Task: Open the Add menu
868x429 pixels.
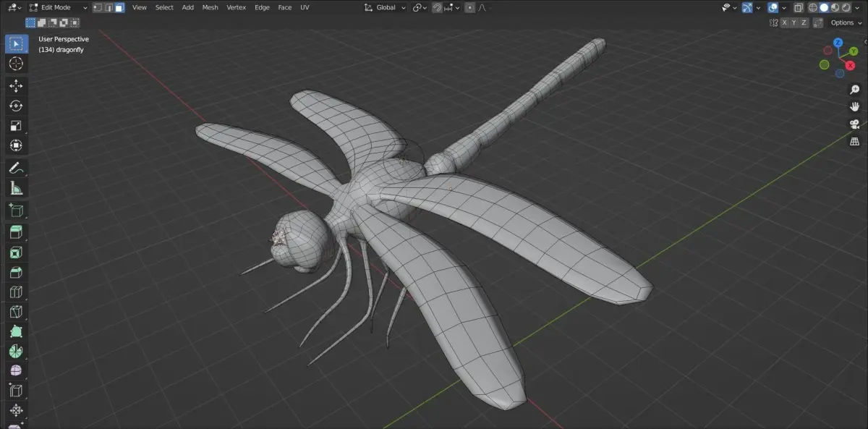Action: tap(187, 7)
